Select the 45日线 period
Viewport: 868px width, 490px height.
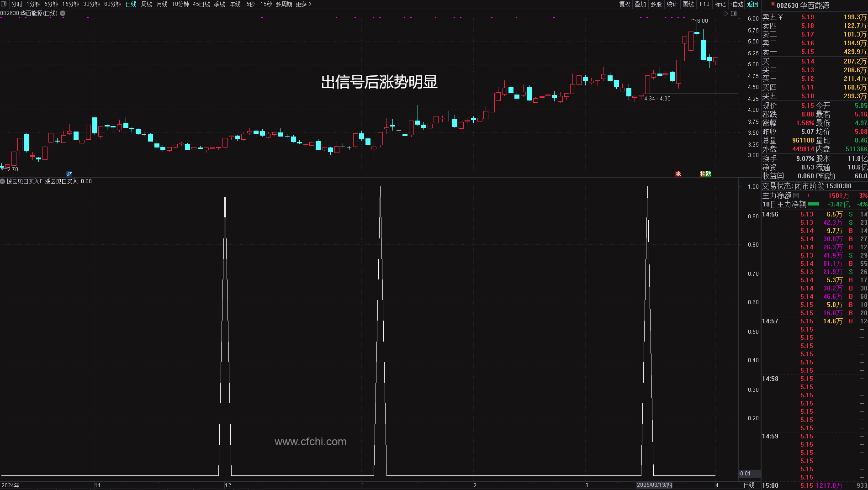click(x=201, y=4)
